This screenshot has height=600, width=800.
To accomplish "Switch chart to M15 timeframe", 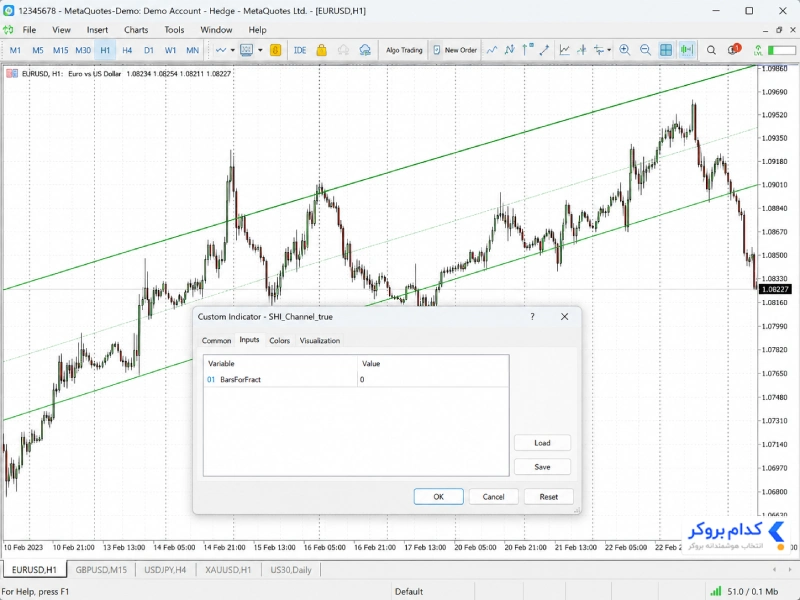I will [x=60, y=50].
